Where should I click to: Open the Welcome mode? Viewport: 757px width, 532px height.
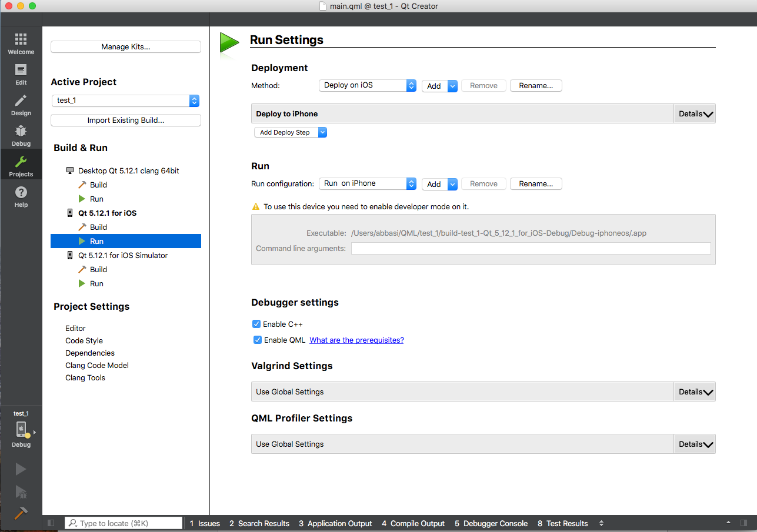(21, 44)
